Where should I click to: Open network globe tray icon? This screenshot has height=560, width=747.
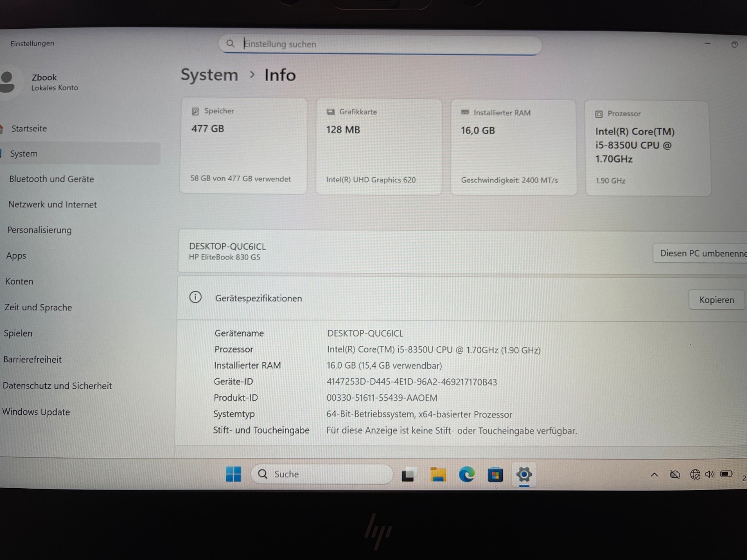(x=695, y=475)
